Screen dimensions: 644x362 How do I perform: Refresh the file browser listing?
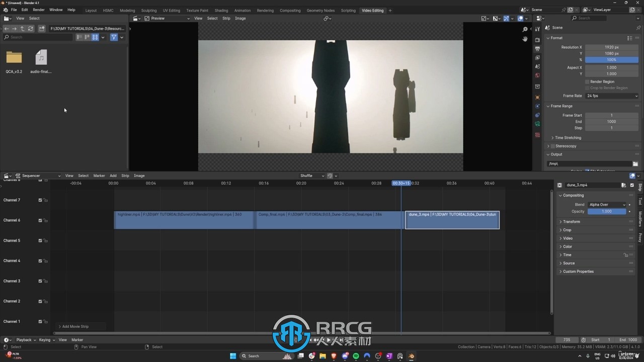31,29
